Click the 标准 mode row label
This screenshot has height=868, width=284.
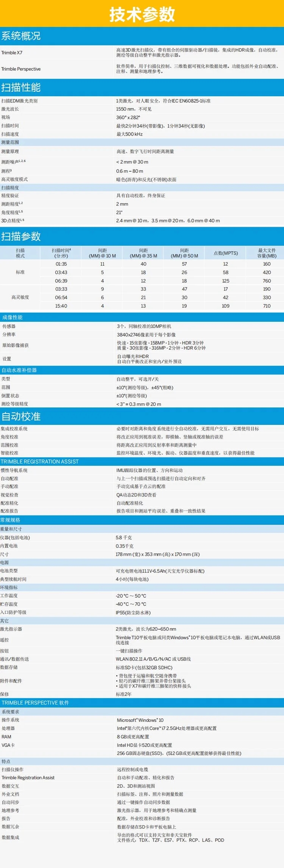pyautogui.click(x=20, y=272)
